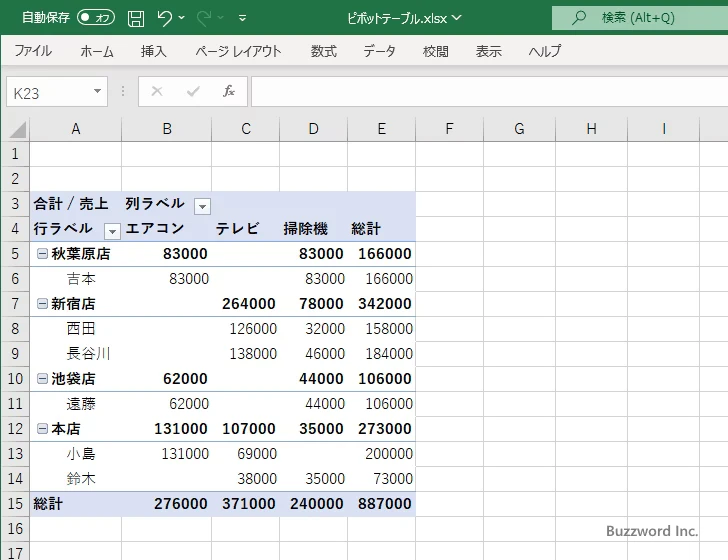Screen dimensions: 728x560
Task: Select column H header
Action: pos(592,129)
